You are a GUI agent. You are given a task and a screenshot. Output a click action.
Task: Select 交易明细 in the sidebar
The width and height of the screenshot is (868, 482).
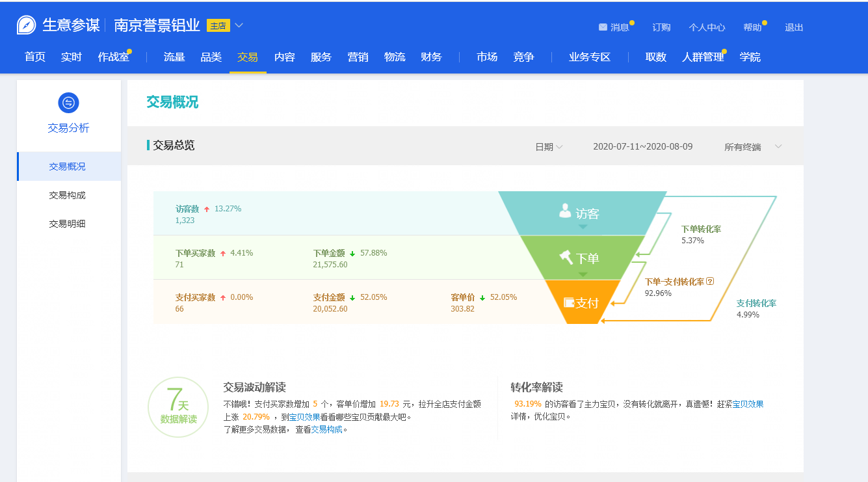coord(67,224)
